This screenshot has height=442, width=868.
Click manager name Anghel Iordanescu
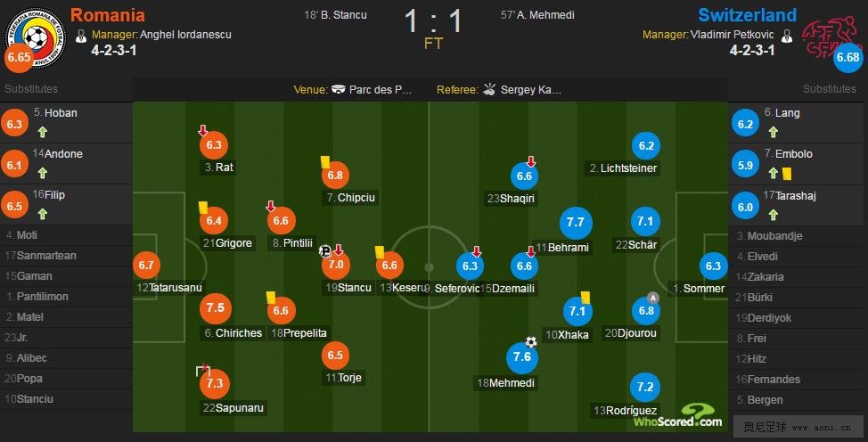[x=185, y=35]
